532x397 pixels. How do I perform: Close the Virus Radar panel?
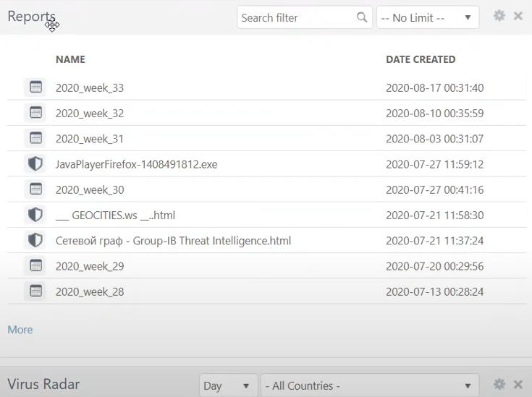pyautogui.click(x=518, y=385)
